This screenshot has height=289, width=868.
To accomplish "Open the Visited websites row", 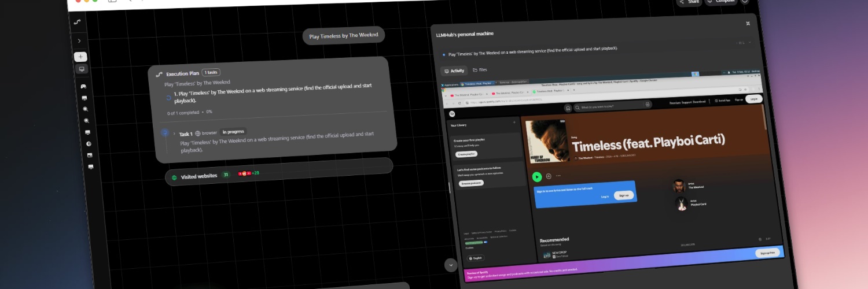I will (x=279, y=173).
